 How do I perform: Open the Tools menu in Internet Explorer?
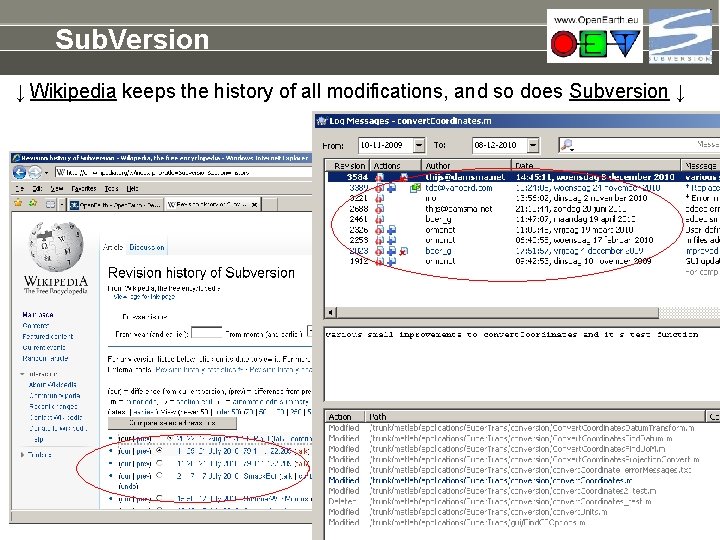click(111, 189)
